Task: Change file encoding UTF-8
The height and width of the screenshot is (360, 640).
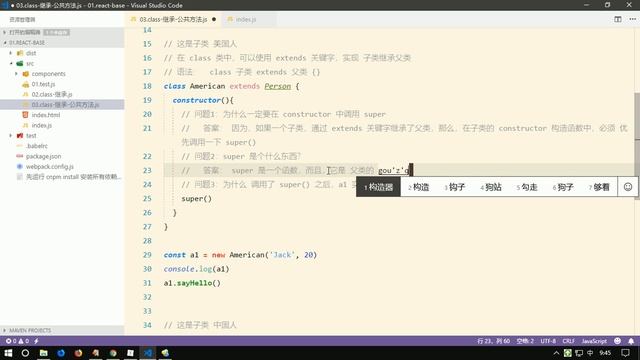Action: (548, 341)
